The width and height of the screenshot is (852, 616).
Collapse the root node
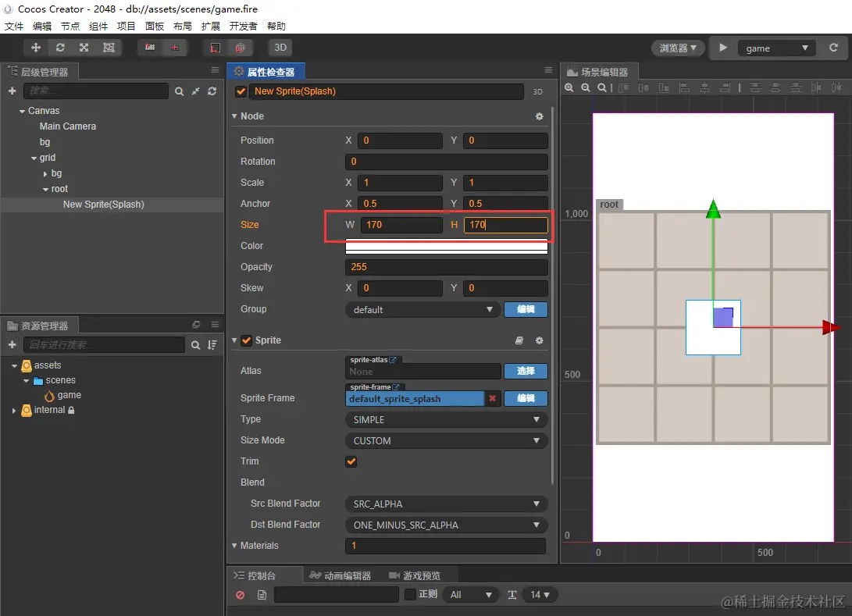click(45, 190)
